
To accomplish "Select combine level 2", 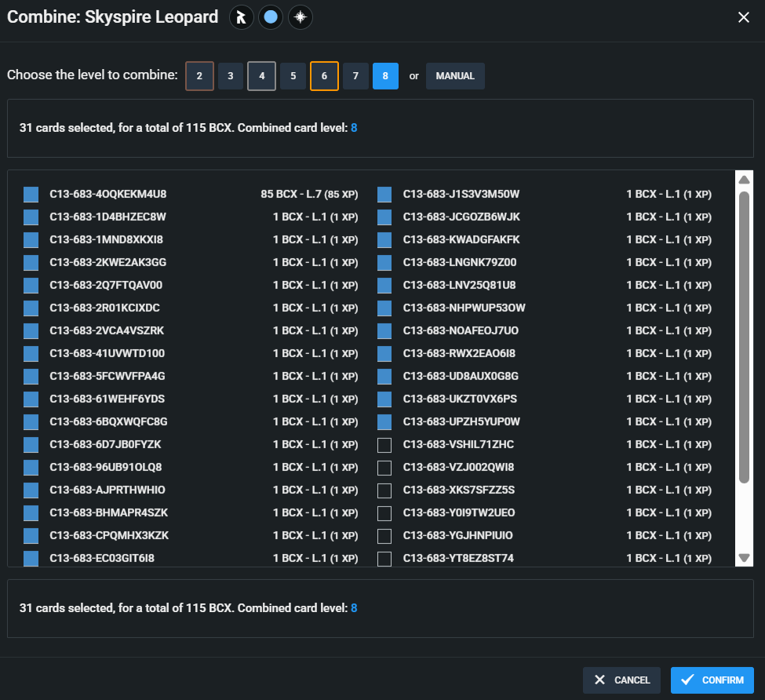I will [199, 76].
